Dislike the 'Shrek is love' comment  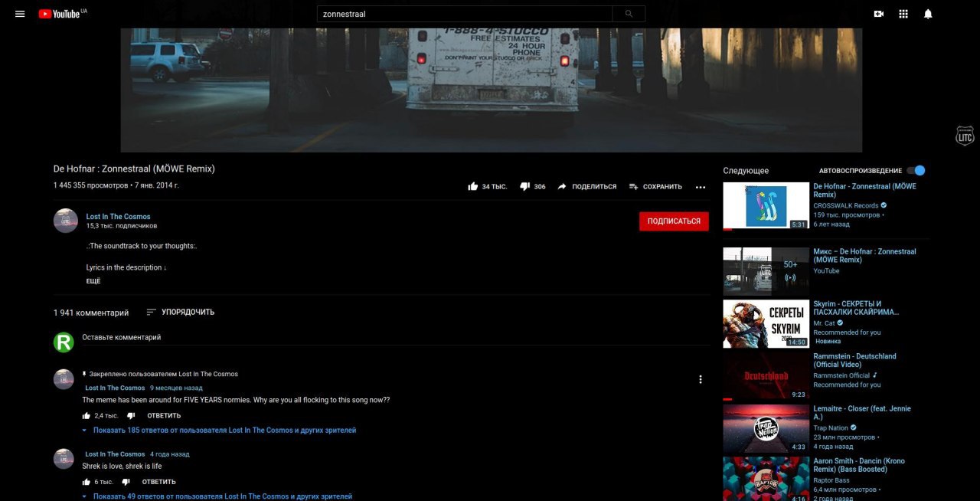(x=126, y=482)
